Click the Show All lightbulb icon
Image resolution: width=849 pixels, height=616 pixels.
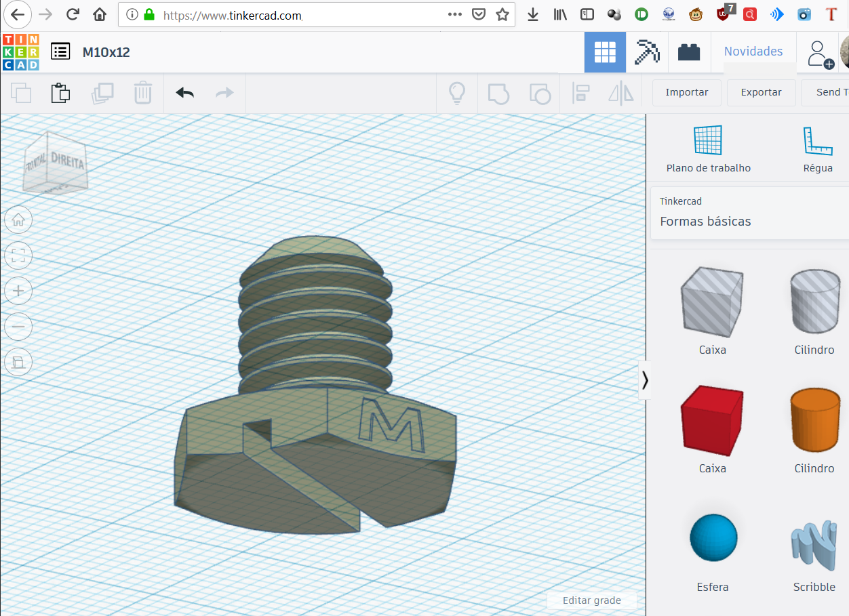(x=458, y=93)
